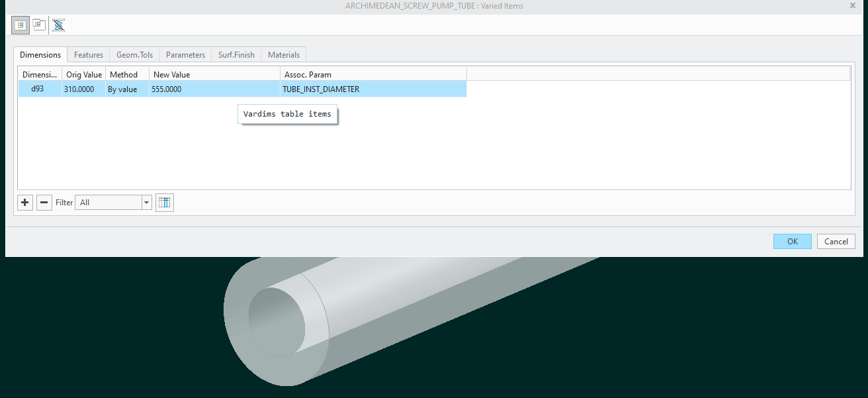Image resolution: width=868 pixels, height=398 pixels.
Task: Switch to the Surf.Finish tab
Action: coord(236,55)
